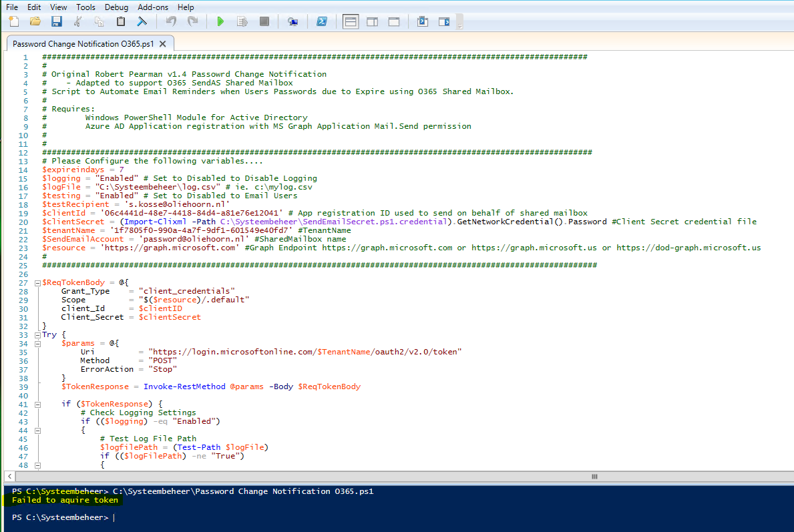Collapse the $params hashtable fold
The height and width of the screenshot is (532, 794).
click(x=37, y=344)
